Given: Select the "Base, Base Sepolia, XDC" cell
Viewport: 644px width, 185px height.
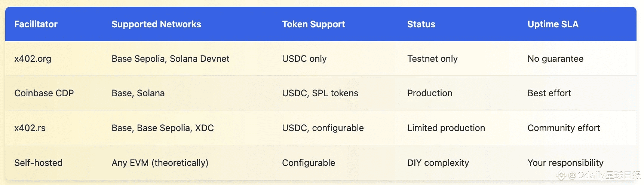Looking at the screenshot, I should tap(163, 128).
